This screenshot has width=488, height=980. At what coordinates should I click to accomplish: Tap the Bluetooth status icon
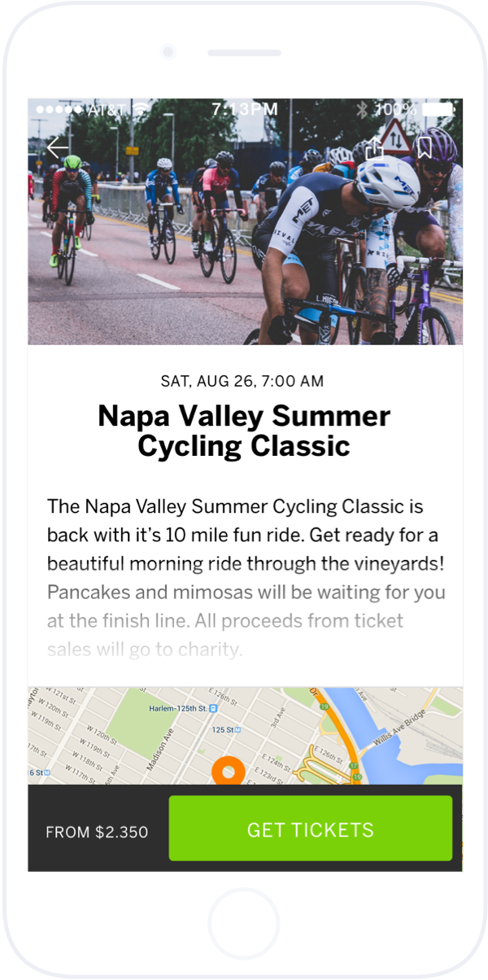click(x=362, y=108)
